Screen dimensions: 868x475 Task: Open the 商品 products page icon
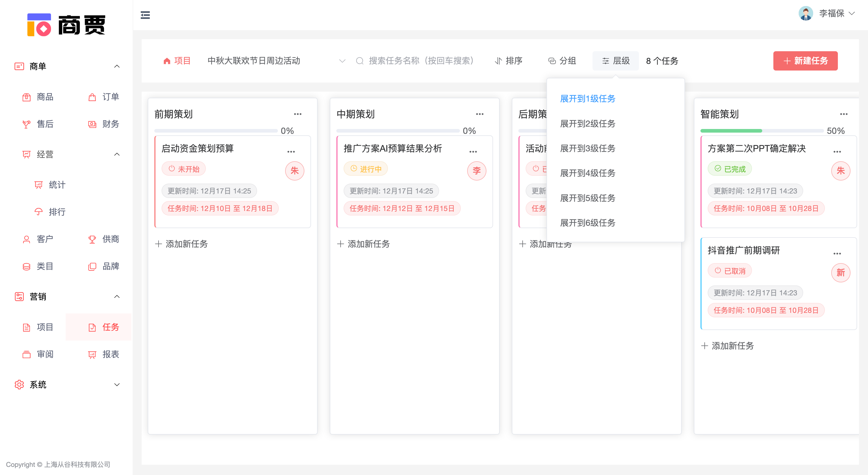pyautogui.click(x=27, y=97)
